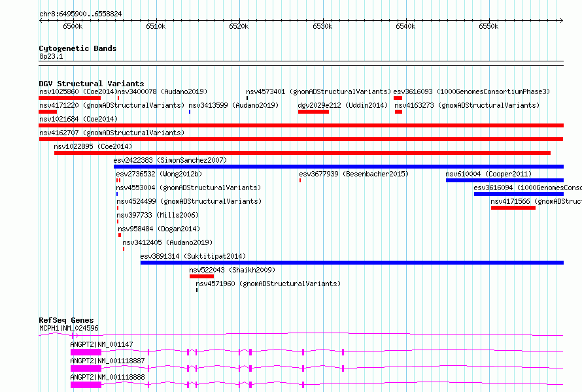Open nsv4553004 gnomADStructuralVariants entry
Image resolution: width=582 pixels, height=392 pixels.
pyautogui.click(x=188, y=188)
